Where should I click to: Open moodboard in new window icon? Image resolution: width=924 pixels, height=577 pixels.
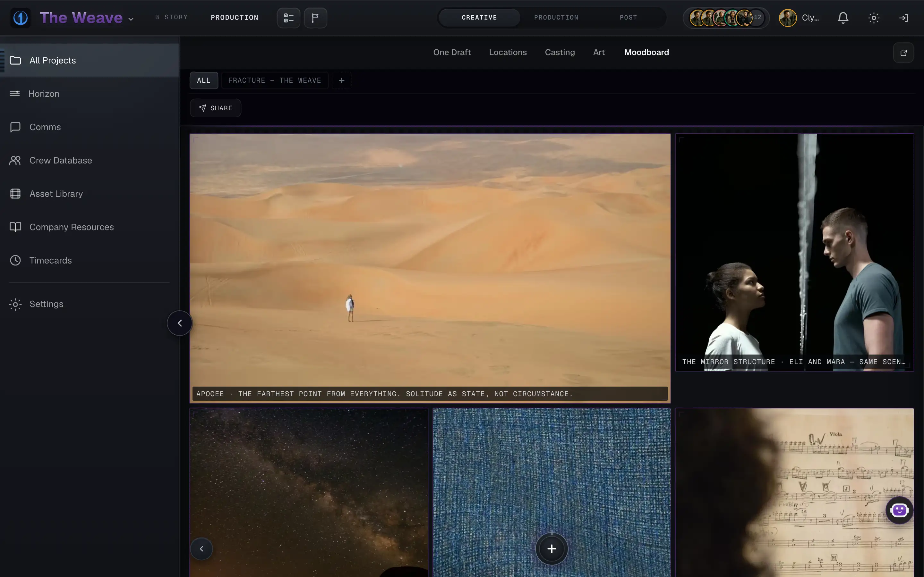tap(903, 53)
